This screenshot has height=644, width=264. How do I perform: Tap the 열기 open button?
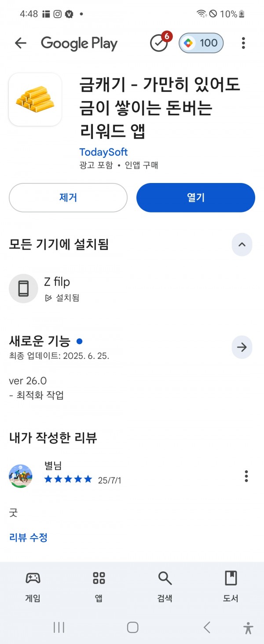click(x=196, y=198)
